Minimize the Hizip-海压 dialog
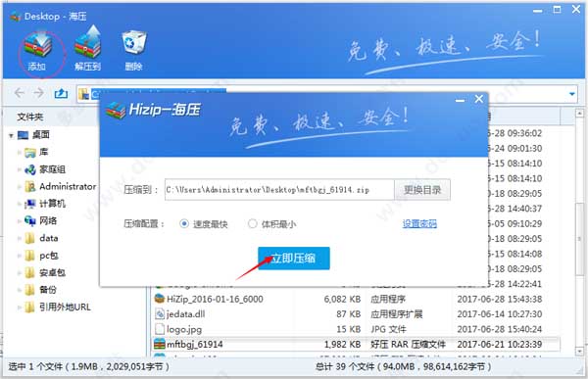The image size is (588, 379). coord(461,100)
